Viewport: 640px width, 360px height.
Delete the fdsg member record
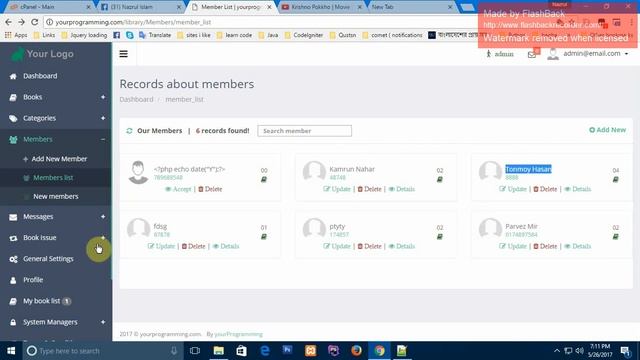[193, 246]
